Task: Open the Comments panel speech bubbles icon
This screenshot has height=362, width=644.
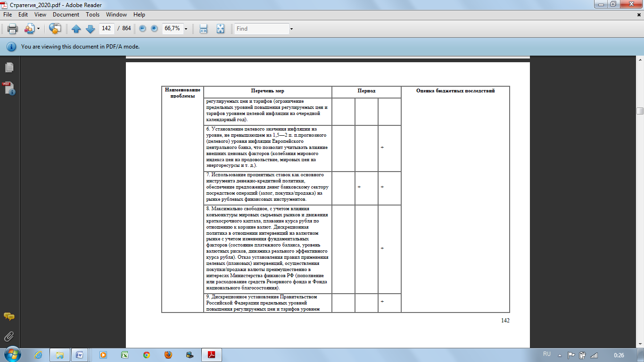Action: (x=9, y=317)
